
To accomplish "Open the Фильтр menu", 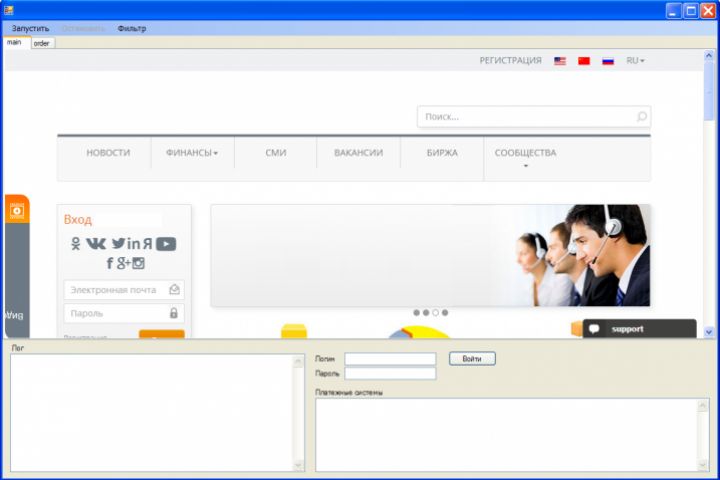I will coord(131,28).
